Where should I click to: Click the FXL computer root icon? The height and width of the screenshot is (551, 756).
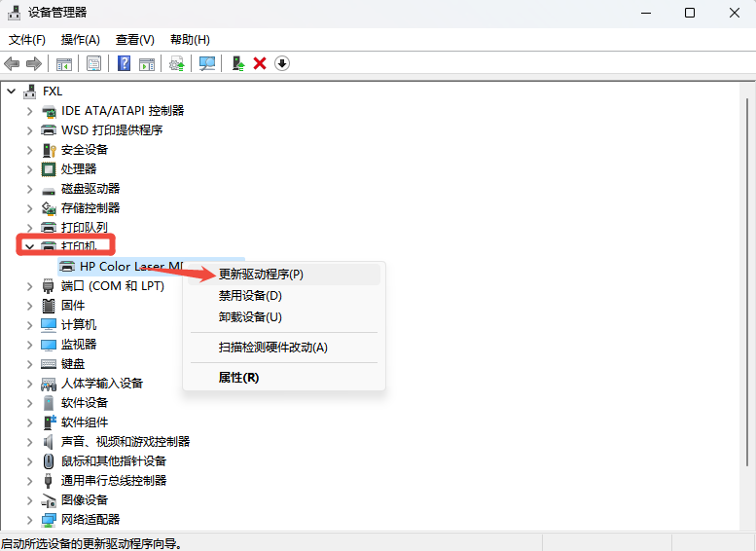click(x=30, y=92)
